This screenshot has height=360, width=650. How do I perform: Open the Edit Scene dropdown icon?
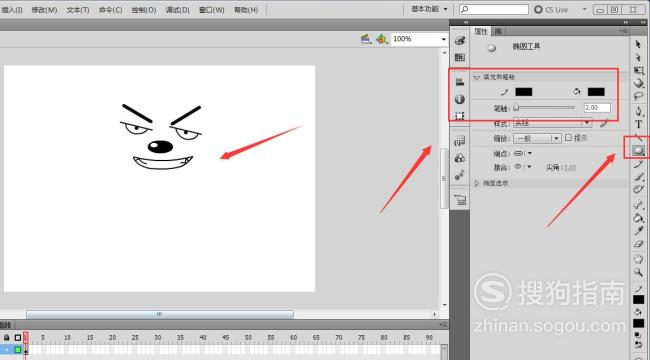point(366,39)
